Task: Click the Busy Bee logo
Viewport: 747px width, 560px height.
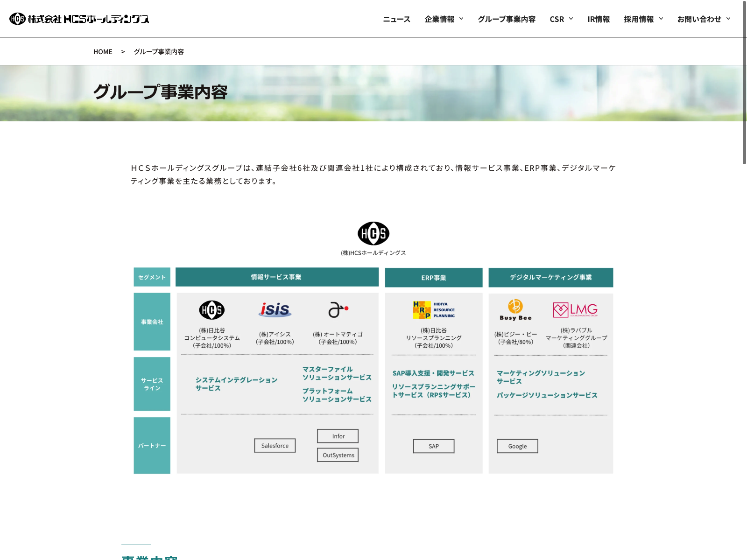Action: 515,310
